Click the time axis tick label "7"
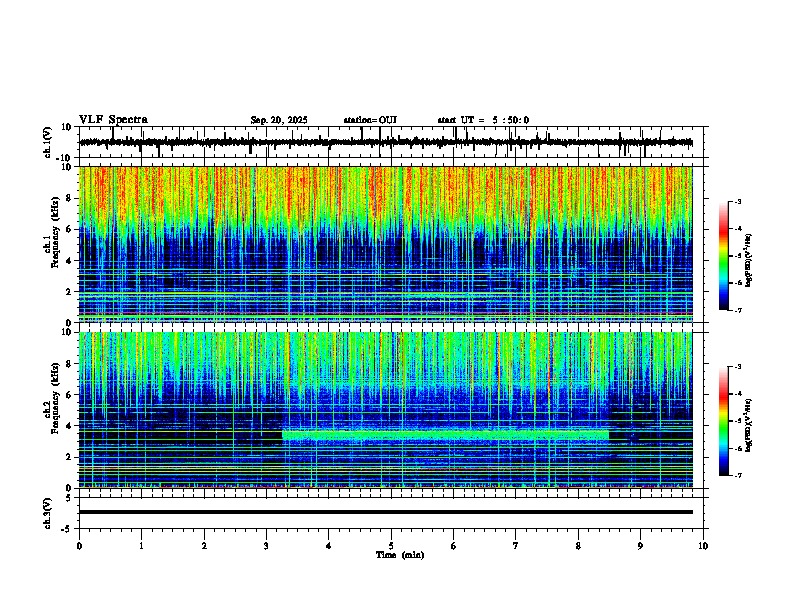This screenshot has width=792, height=612. point(516,546)
